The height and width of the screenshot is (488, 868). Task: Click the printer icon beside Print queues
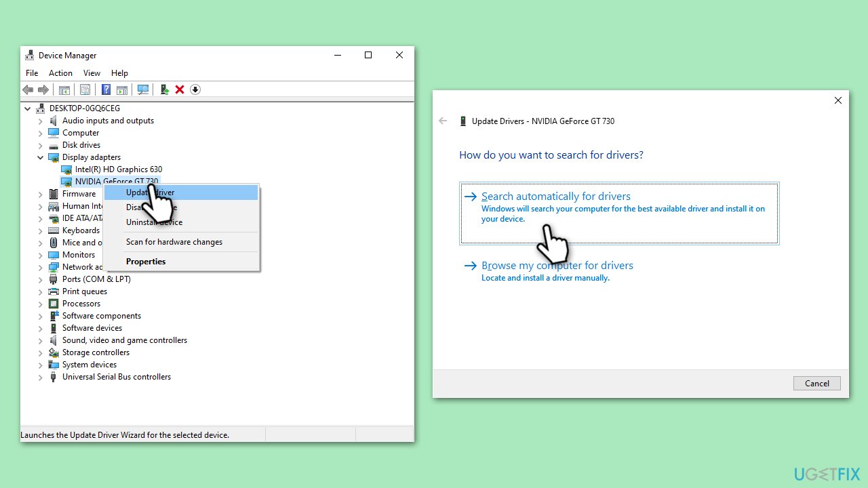(54, 291)
